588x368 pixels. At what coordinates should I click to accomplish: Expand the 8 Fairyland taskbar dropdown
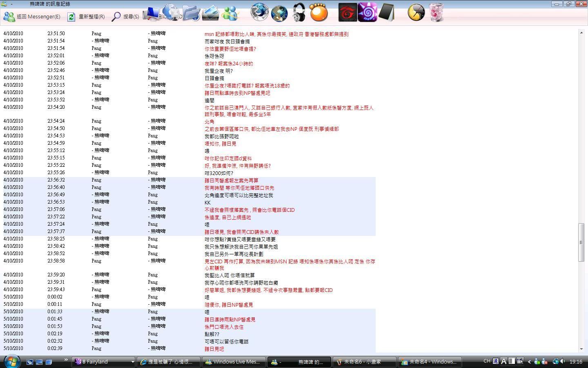click(x=132, y=362)
